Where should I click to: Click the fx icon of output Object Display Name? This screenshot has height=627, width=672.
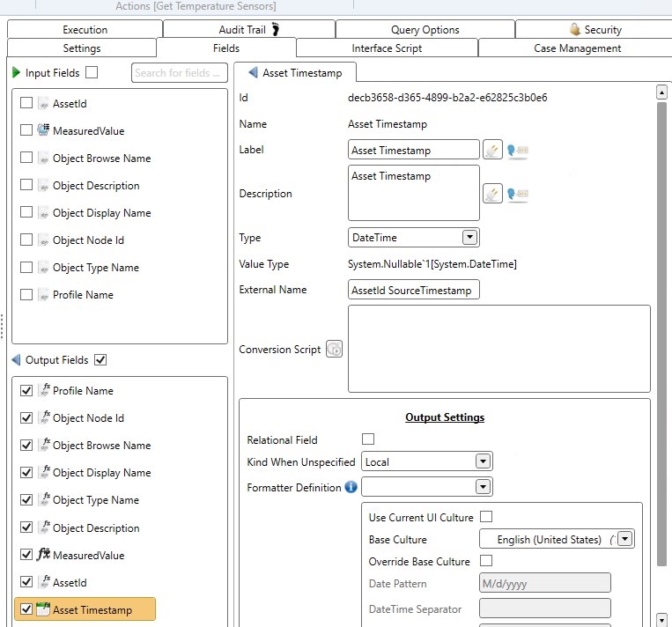pyautogui.click(x=44, y=472)
